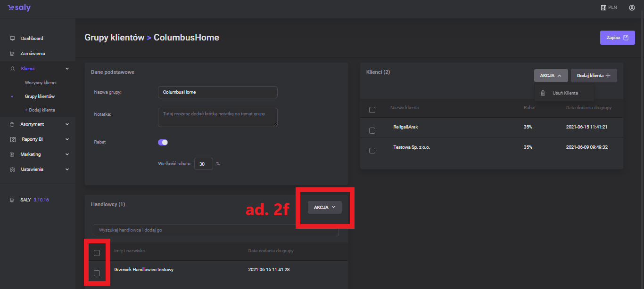Click the Marketing sidebar icon
644x289 pixels.
pyautogui.click(x=13, y=154)
